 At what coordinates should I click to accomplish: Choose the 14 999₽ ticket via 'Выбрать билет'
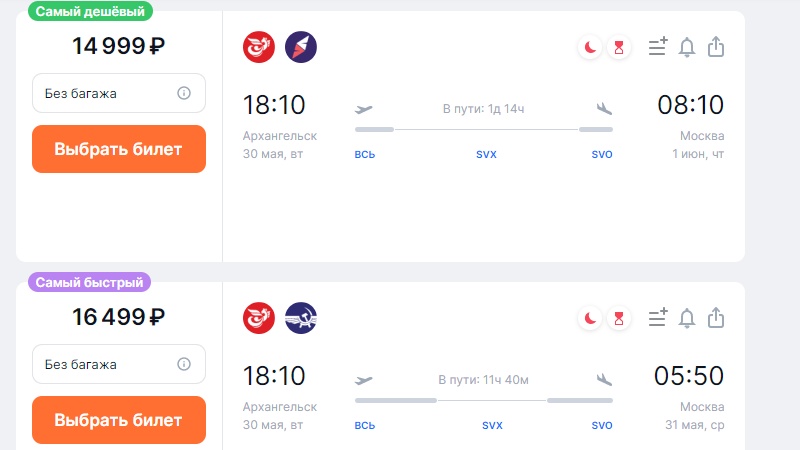(x=119, y=149)
